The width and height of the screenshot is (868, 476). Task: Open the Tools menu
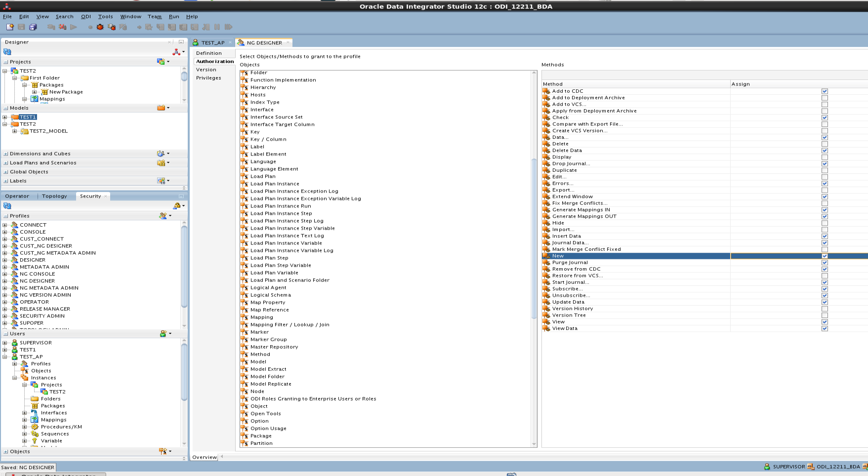click(105, 16)
